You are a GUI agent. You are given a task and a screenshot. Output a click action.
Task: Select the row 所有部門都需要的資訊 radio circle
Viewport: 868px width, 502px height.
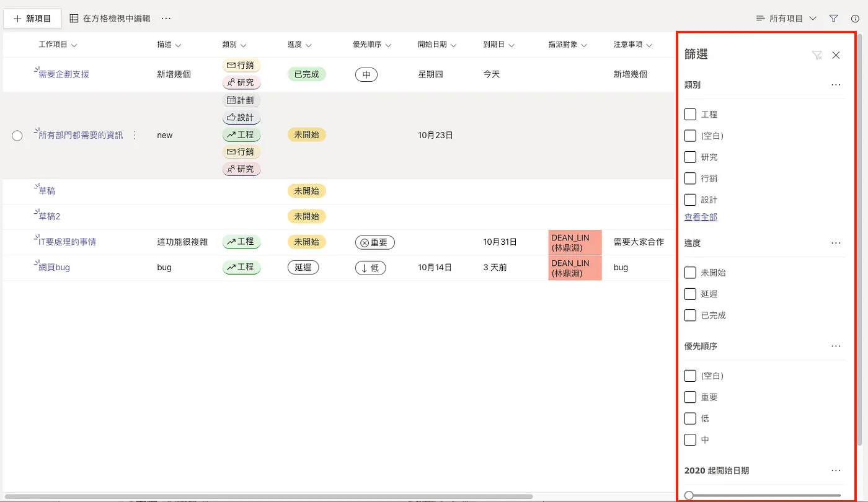(17, 135)
